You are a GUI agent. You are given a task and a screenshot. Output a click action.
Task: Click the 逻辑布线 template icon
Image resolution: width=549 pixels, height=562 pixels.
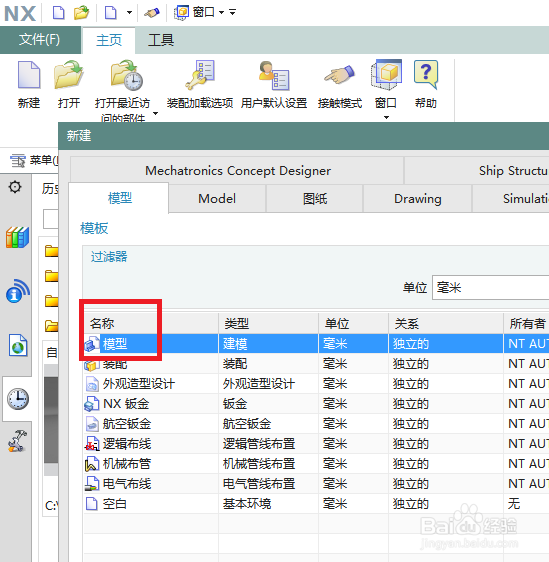tap(92, 444)
